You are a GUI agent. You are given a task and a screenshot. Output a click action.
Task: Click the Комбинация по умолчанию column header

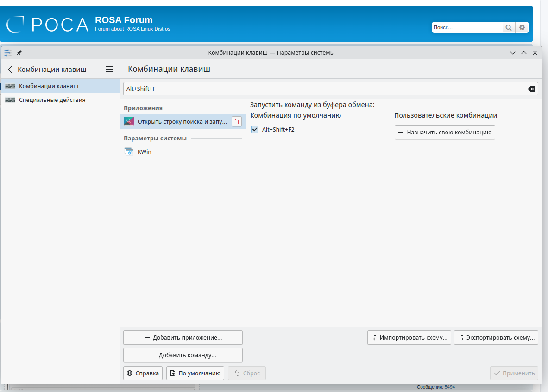pos(296,115)
